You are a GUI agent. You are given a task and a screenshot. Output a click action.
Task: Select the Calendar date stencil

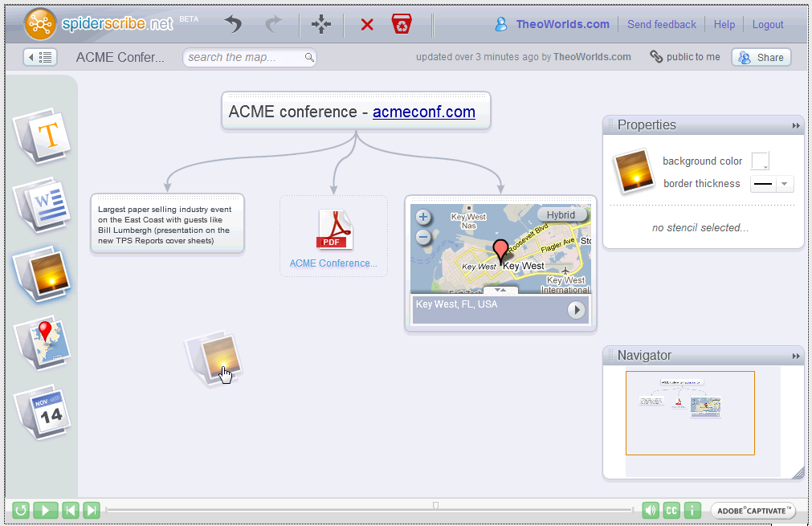point(44,411)
